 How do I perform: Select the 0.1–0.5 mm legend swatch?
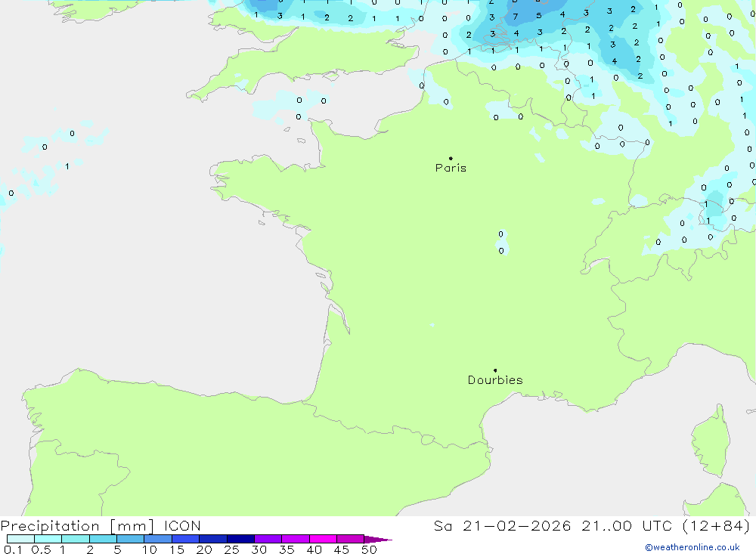click(x=20, y=539)
